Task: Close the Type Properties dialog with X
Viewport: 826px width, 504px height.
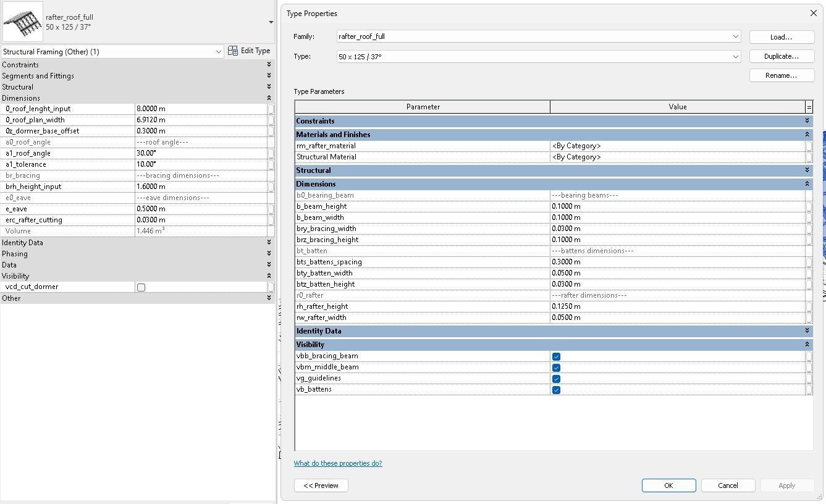Action: (813, 13)
